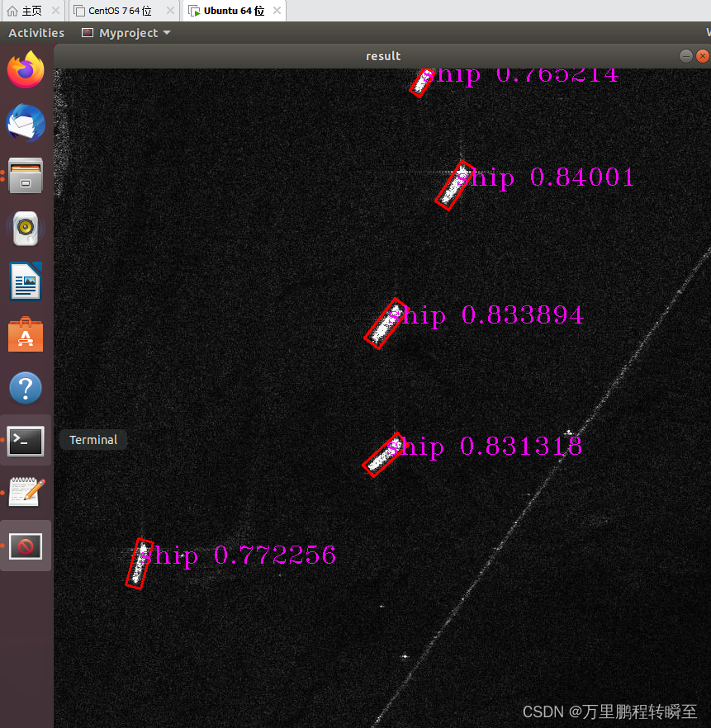Click the ship 0.84001 detection label

(545, 178)
